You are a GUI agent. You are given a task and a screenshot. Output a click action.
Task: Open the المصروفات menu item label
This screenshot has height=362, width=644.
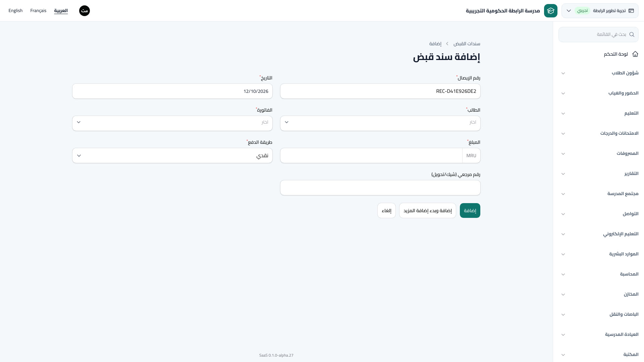pos(628,154)
